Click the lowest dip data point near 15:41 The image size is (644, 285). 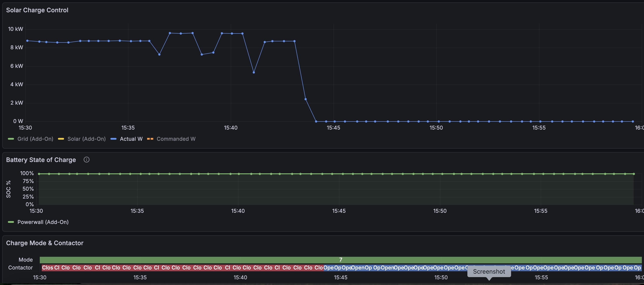coord(254,72)
